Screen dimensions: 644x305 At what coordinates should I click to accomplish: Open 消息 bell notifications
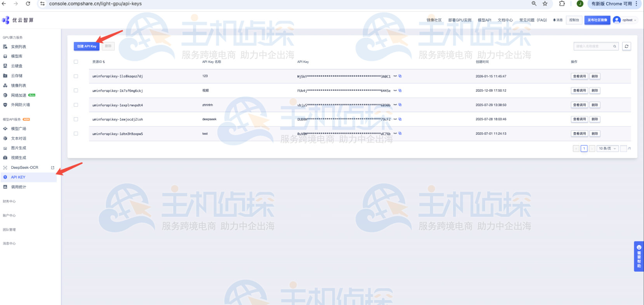coord(558,20)
